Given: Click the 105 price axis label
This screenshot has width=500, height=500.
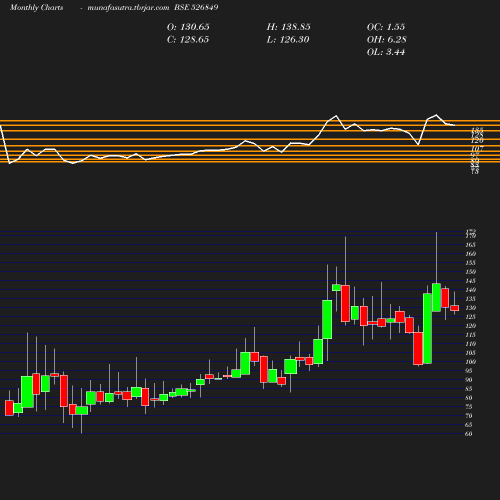Looking at the screenshot, I should click(470, 353).
